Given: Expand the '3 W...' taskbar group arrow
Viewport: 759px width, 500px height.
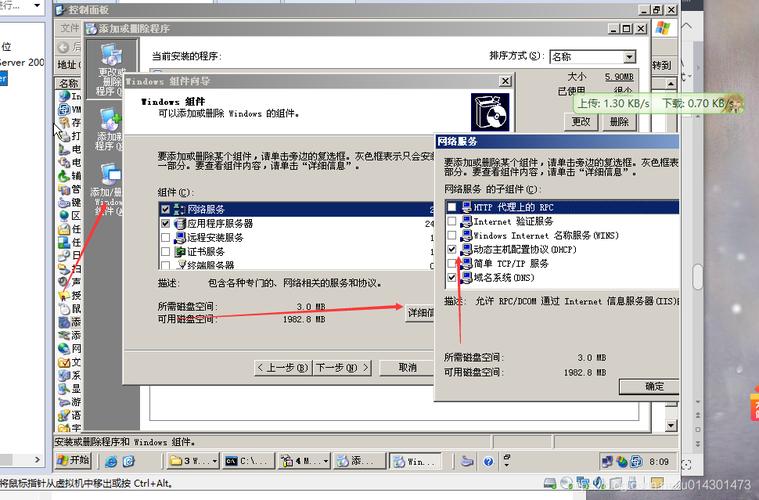Looking at the screenshot, I should coord(214,461).
